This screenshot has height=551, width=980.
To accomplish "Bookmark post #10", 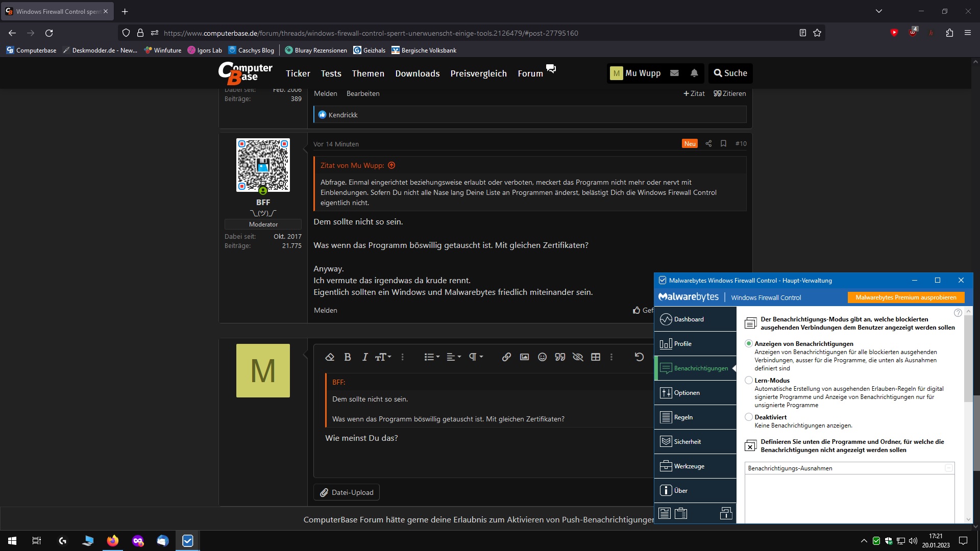I will tap(723, 144).
